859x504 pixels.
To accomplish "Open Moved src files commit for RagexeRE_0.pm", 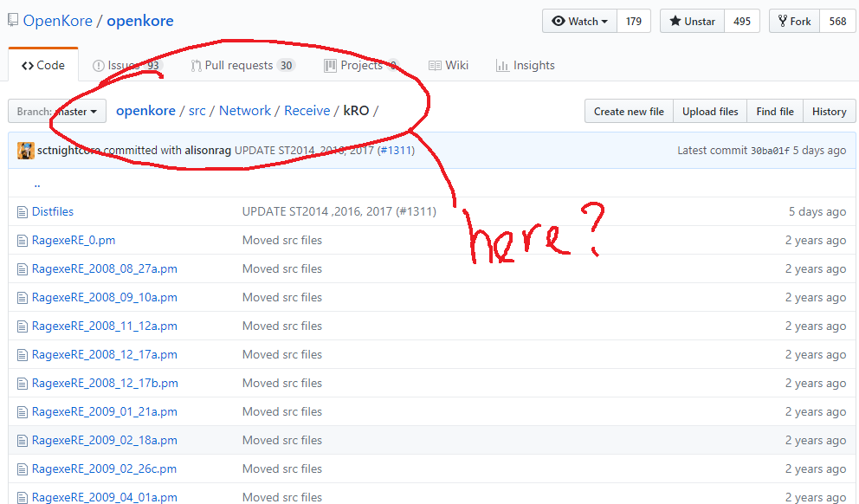I will 282,240.
